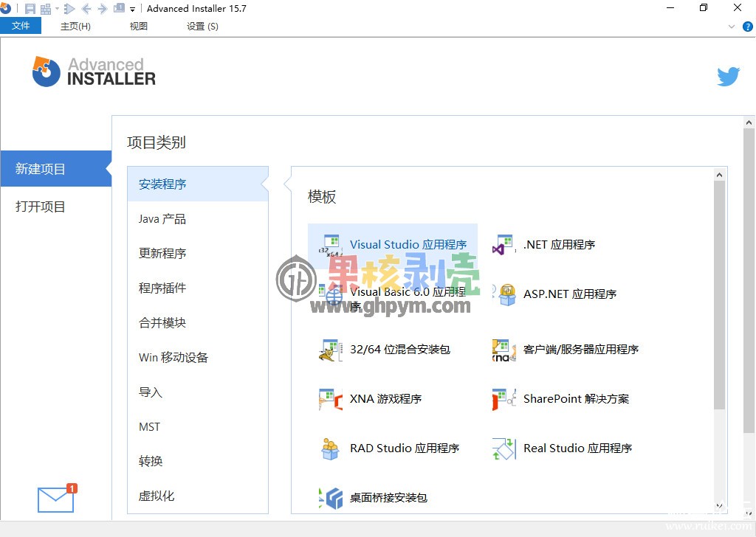
Task: Click the 32/64 位混合安装包 template icon
Action: 331,350
